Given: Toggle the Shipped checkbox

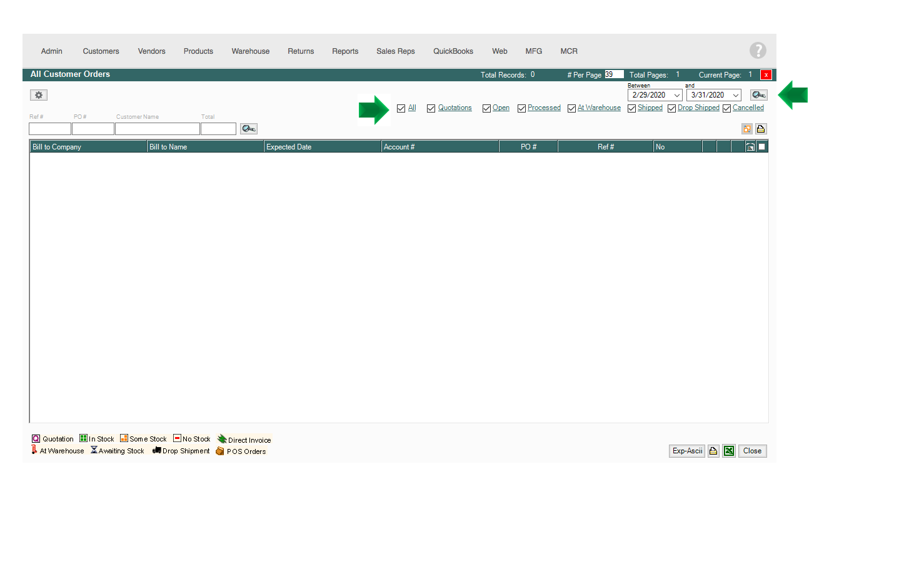Looking at the screenshot, I should [x=631, y=109].
